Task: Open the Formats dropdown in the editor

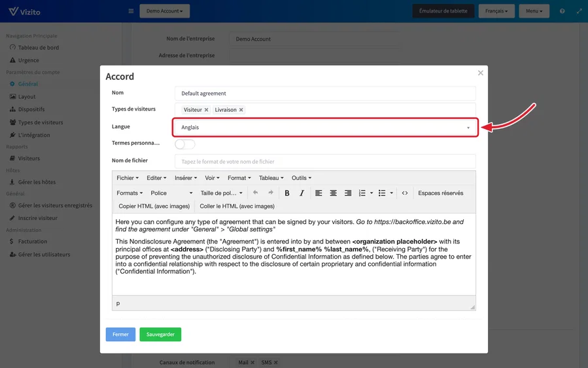Action: pyautogui.click(x=130, y=193)
